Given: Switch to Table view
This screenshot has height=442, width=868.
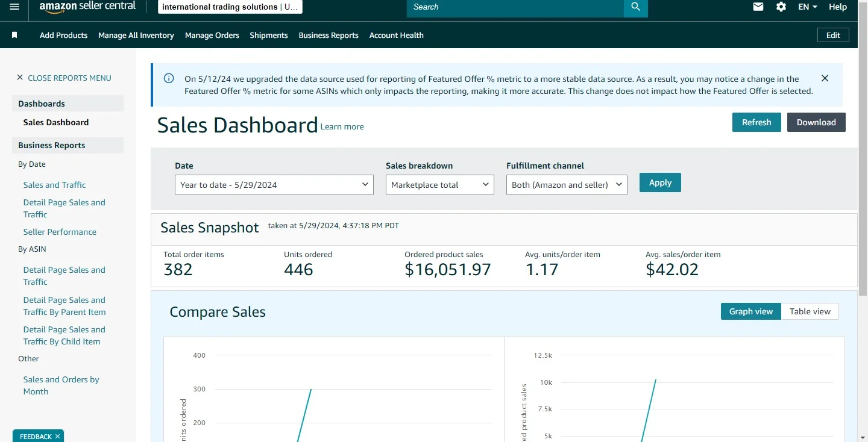Looking at the screenshot, I should click(x=810, y=311).
